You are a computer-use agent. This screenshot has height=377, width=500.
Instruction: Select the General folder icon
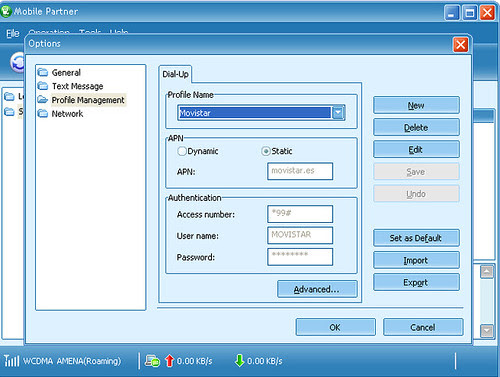(43, 72)
